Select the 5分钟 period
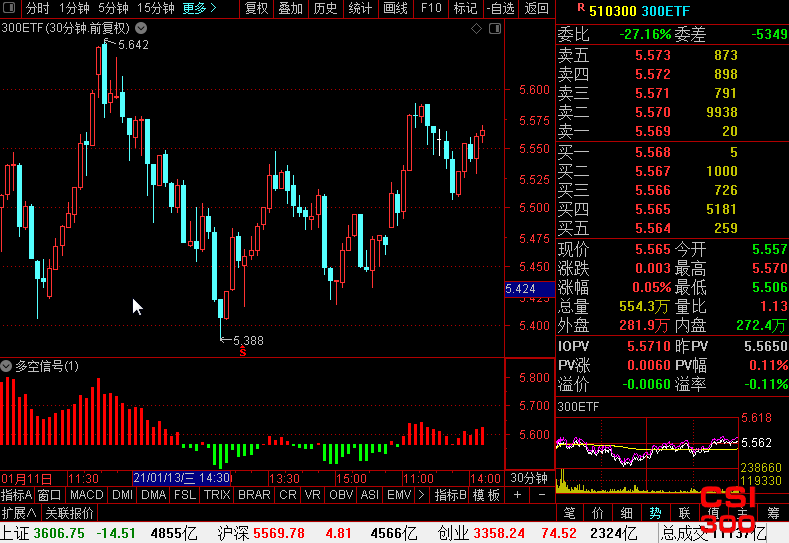 [113, 8]
